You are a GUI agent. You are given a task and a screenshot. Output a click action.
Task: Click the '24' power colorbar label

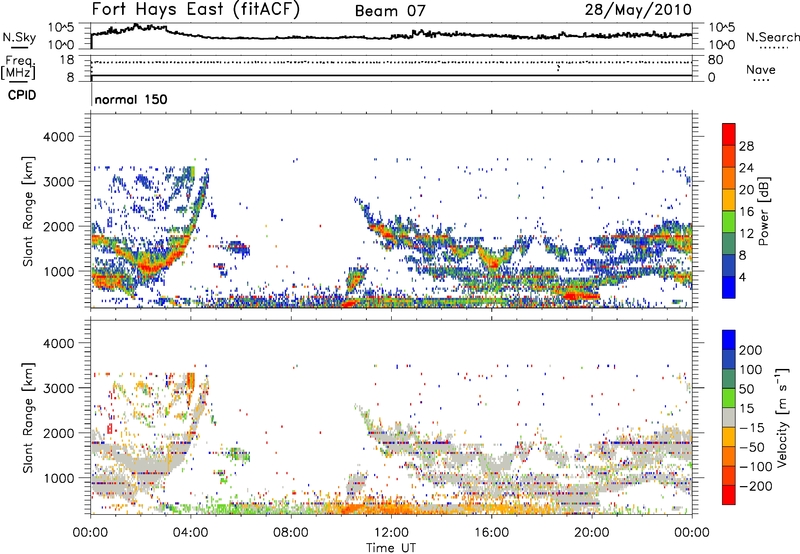click(x=746, y=168)
